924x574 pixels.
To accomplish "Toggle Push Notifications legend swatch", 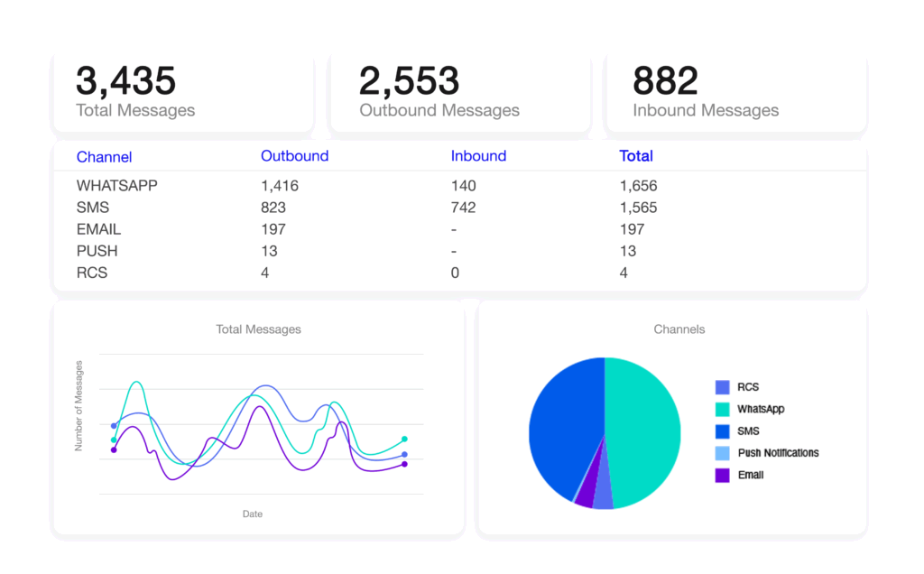I will click(x=722, y=453).
